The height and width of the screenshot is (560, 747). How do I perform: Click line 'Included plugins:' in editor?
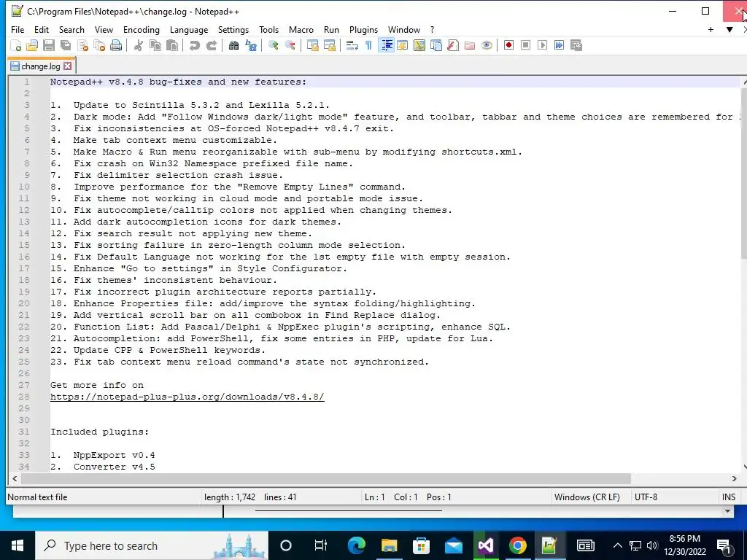tap(99, 432)
